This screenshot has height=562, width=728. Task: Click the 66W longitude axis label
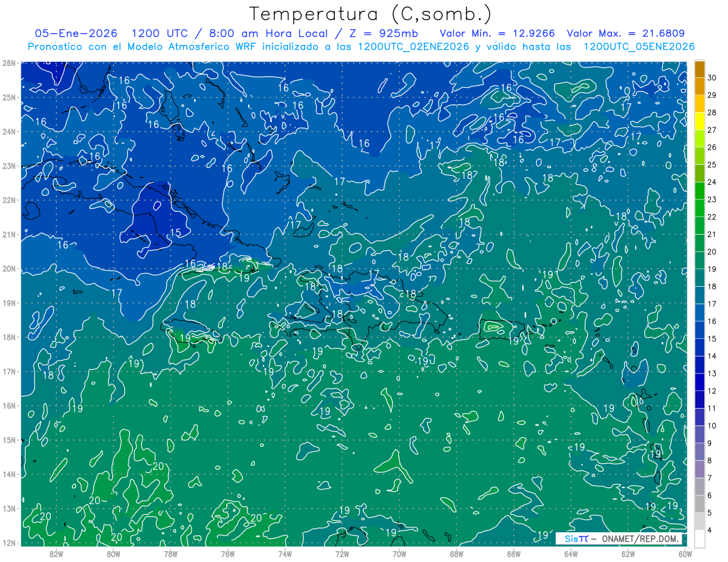tap(514, 553)
